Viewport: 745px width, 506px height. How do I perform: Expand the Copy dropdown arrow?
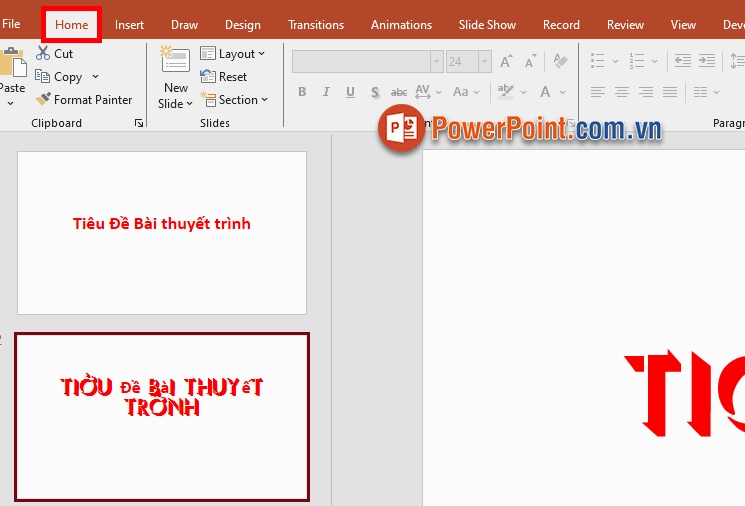click(96, 76)
